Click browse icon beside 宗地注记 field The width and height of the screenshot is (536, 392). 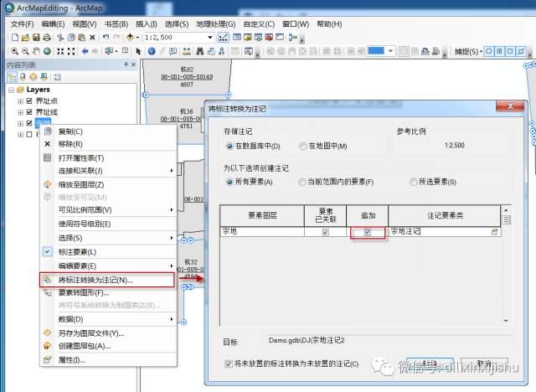click(x=494, y=232)
